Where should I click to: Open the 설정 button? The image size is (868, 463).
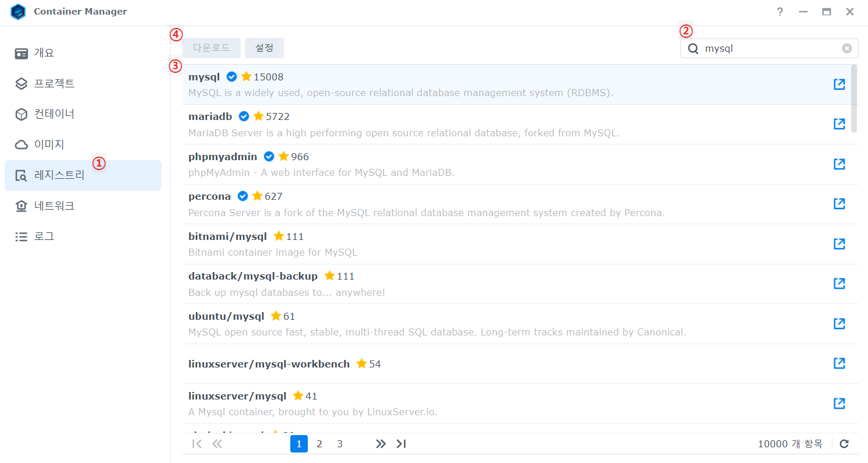[264, 48]
